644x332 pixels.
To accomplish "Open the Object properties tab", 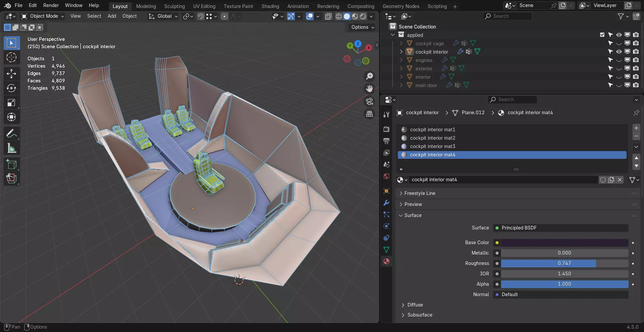I will [386, 191].
